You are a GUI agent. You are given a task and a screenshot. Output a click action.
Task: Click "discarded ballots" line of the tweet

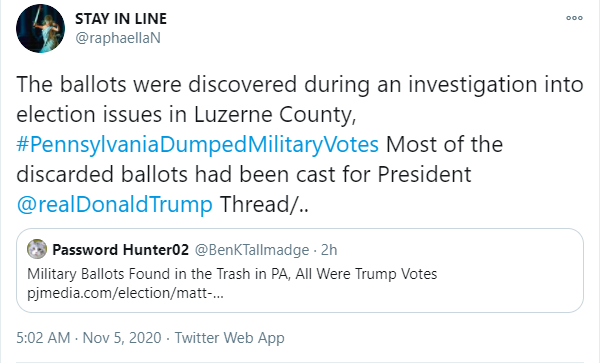click(243, 174)
